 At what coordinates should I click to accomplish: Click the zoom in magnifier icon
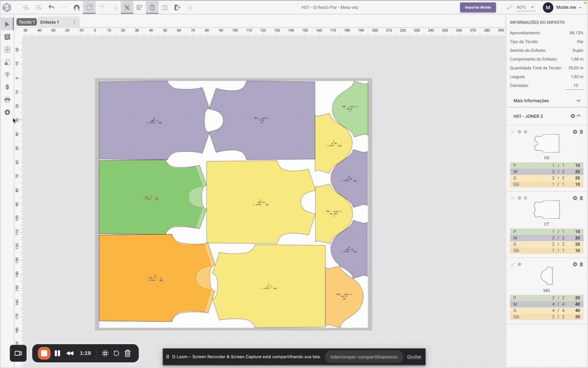point(26,7)
